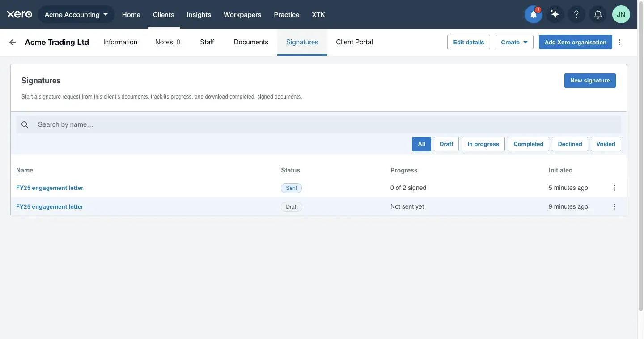
Task: Click the "0 of 2 signed" progress text
Action: pos(408,188)
